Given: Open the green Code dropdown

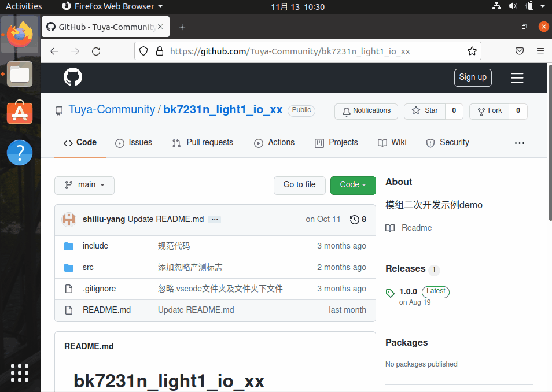Looking at the screenshot, I should point(353,185).
